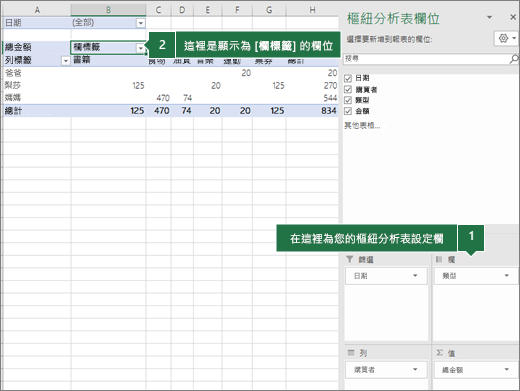Click the 總計 row label cell
The width and height of the screenshot is (520, 391).
[37, 111]
